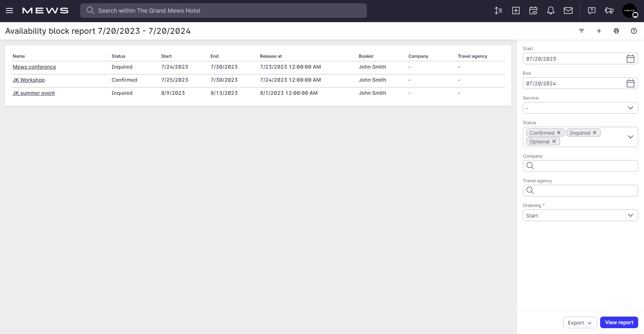
Task: Click the timeline calendar icon in the top bar
Action: click(533, 11)
